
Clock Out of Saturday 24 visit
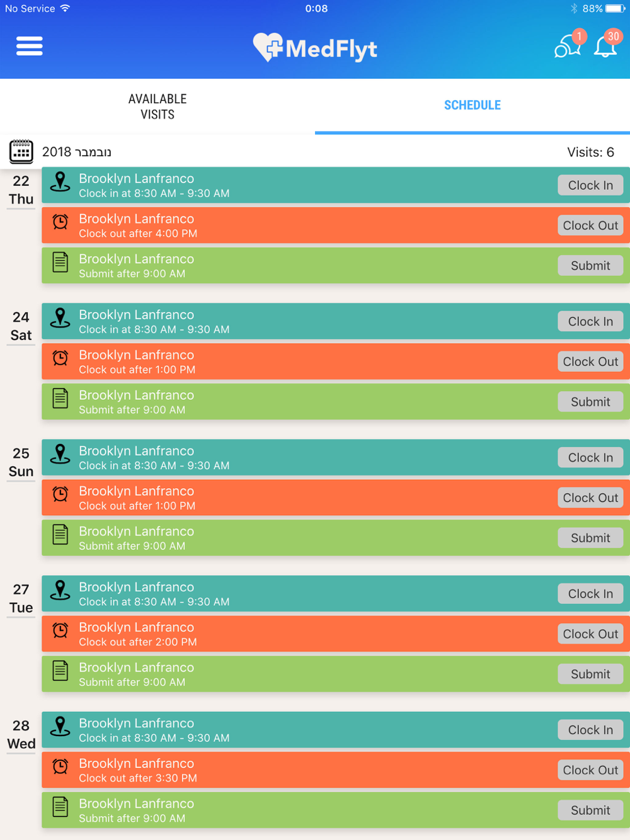(590, 361)
